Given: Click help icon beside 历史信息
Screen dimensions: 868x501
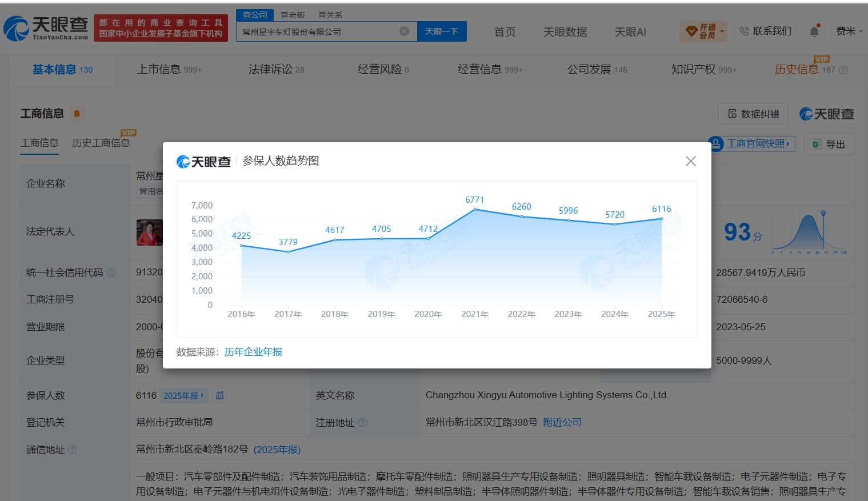Looking at the screenshot, I should click(x=843, y=70).
